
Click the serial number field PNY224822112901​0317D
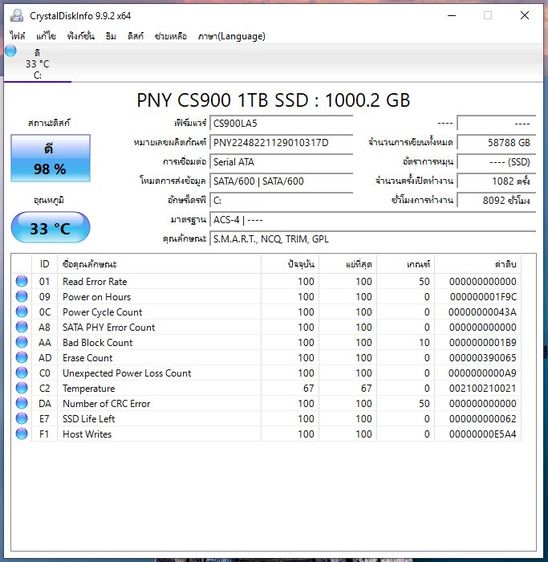coord(281,143)
